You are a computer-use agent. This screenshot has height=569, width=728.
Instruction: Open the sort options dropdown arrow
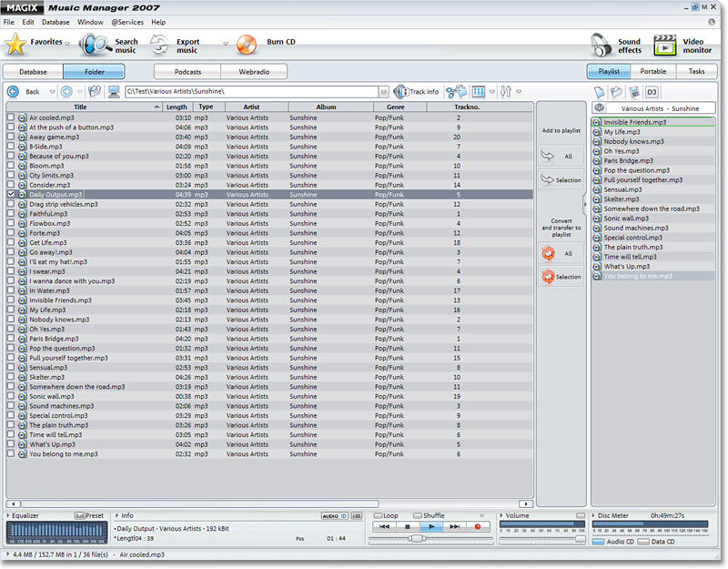(519, 92)
